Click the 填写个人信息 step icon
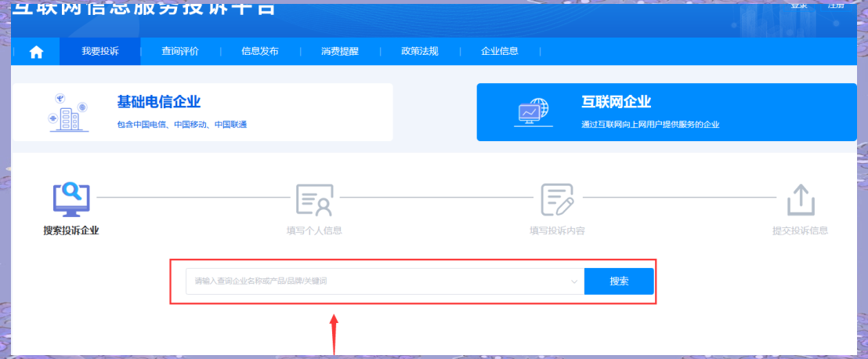The width and height of the screenshot is (868, 359). 314,199
